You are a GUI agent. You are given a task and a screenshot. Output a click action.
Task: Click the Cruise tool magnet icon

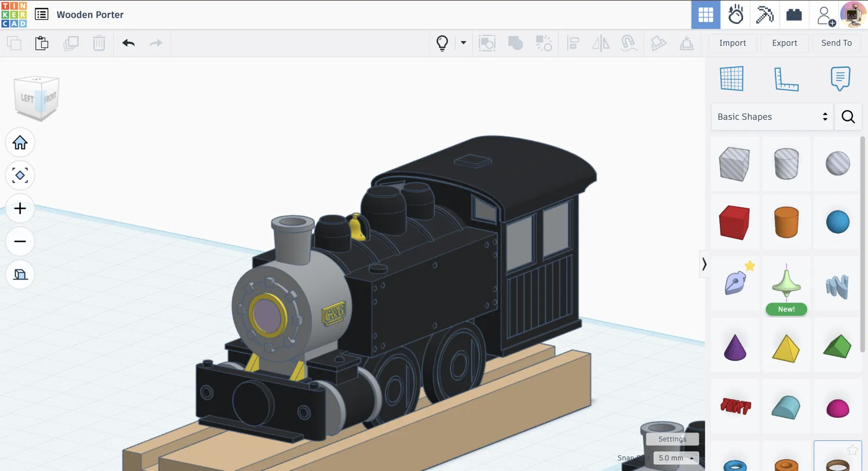point(629,43)
